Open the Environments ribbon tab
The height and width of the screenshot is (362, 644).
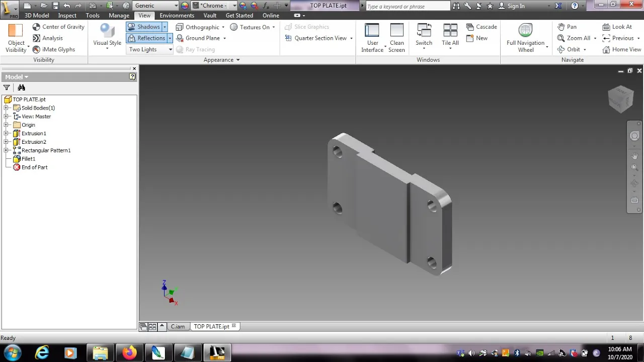point(177,15)
